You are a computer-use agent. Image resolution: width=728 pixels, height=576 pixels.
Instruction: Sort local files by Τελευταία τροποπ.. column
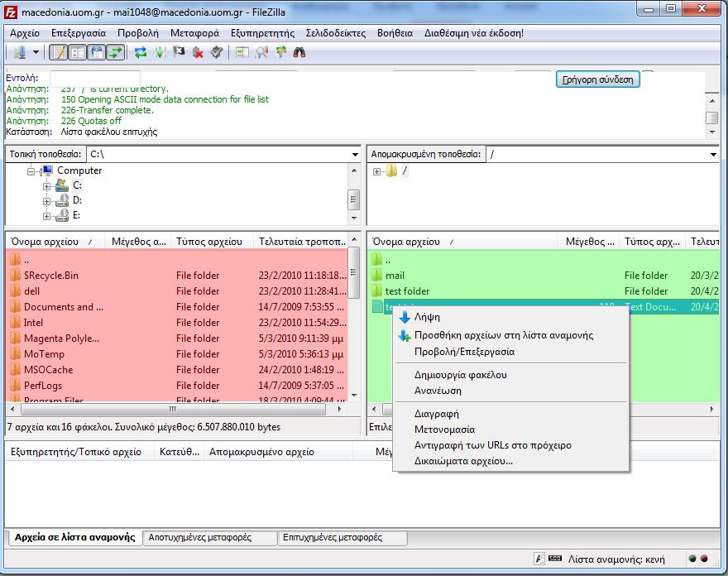click(x=301, y=242)
